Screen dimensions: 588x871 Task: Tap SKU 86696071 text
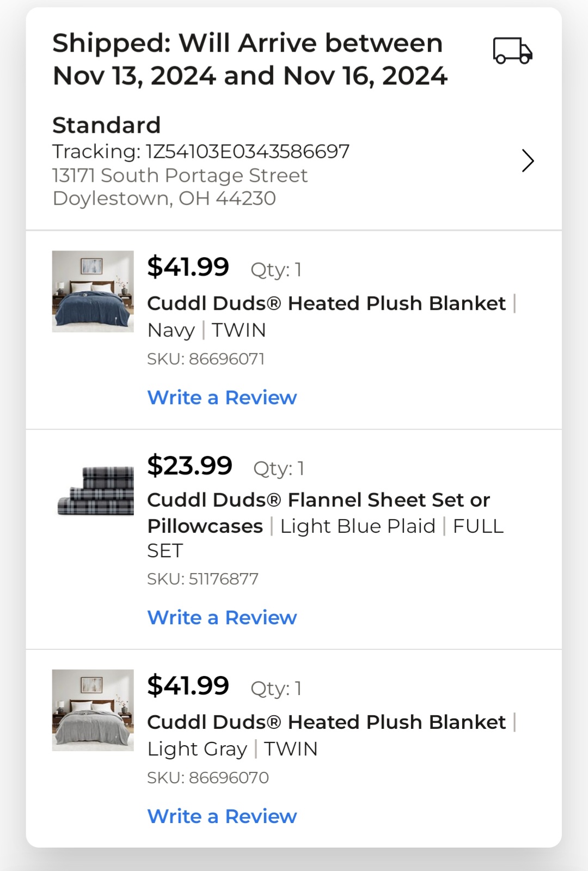pos(206,359)
